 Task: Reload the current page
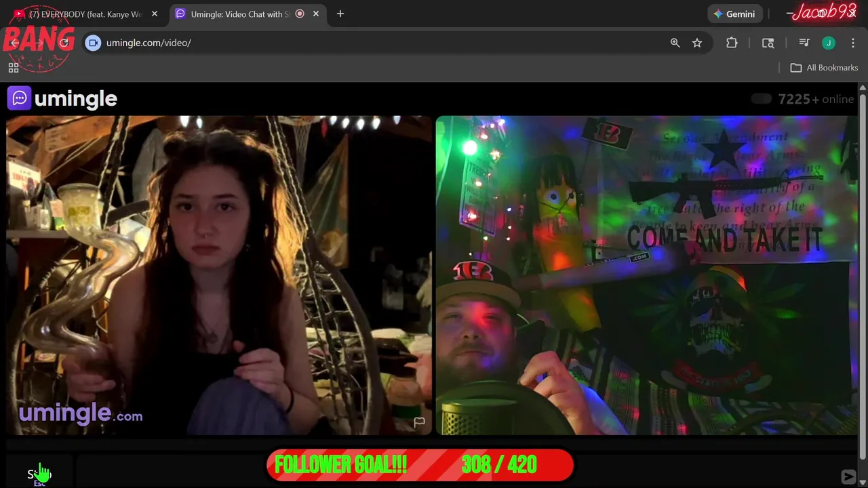tap(64, 43)
